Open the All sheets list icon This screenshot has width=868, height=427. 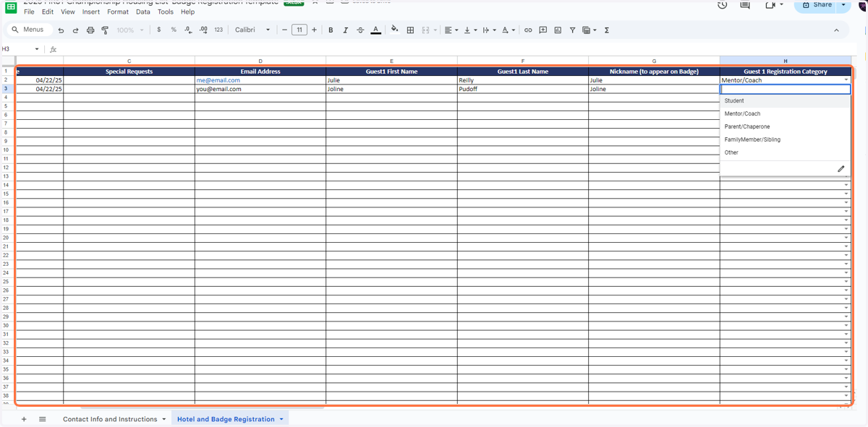point(43,419)
